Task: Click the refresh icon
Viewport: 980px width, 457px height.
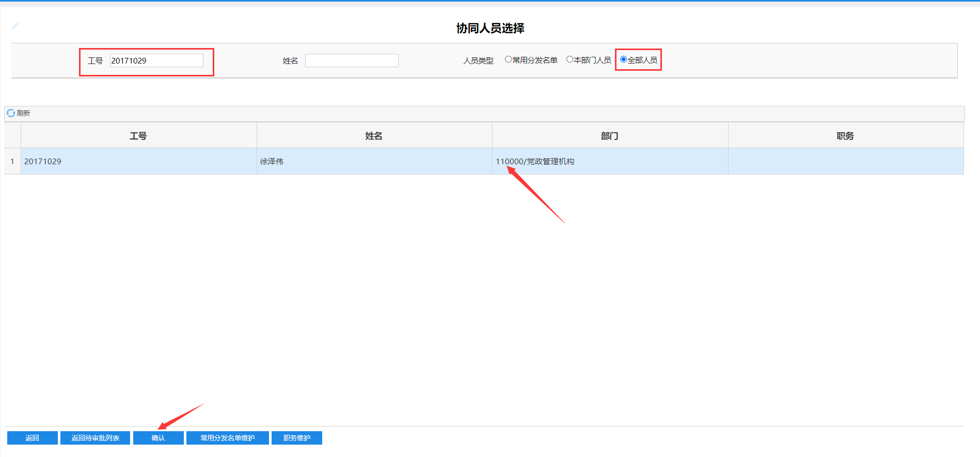Action: [x=10, y=113]
